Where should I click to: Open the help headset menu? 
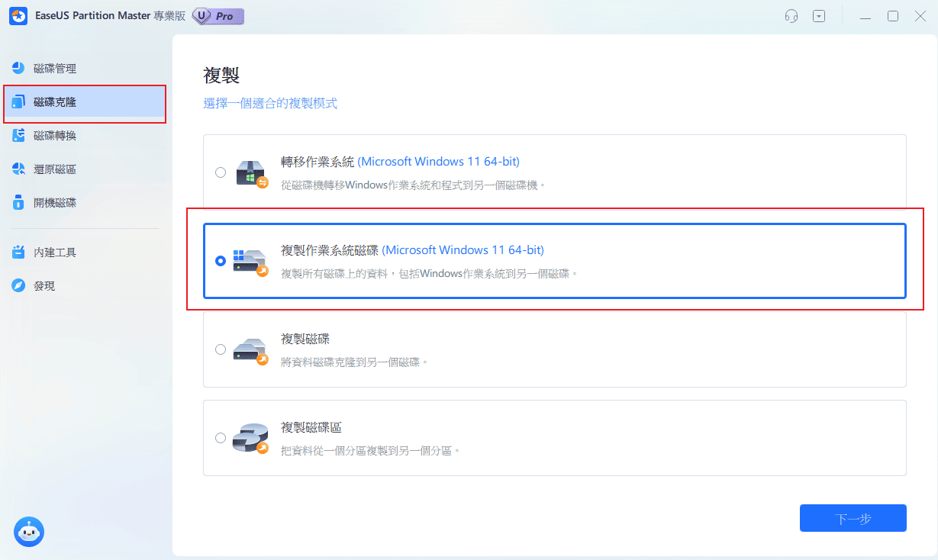pos(791,15)
